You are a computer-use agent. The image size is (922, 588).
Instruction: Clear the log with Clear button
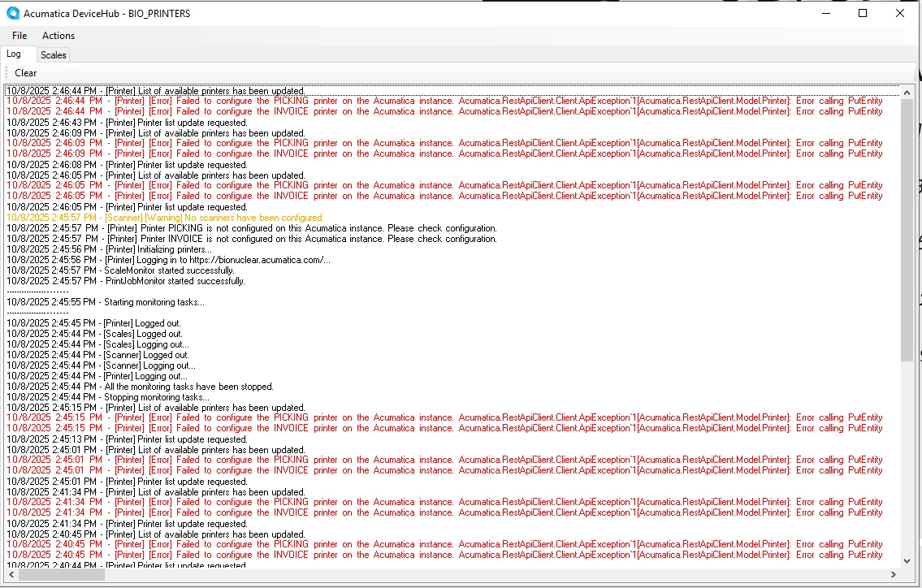pyautogui.click(x=25, y=73)
